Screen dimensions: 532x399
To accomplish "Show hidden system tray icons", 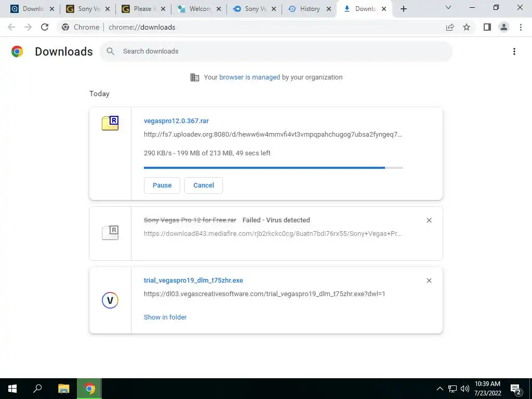I will point(440,389).
